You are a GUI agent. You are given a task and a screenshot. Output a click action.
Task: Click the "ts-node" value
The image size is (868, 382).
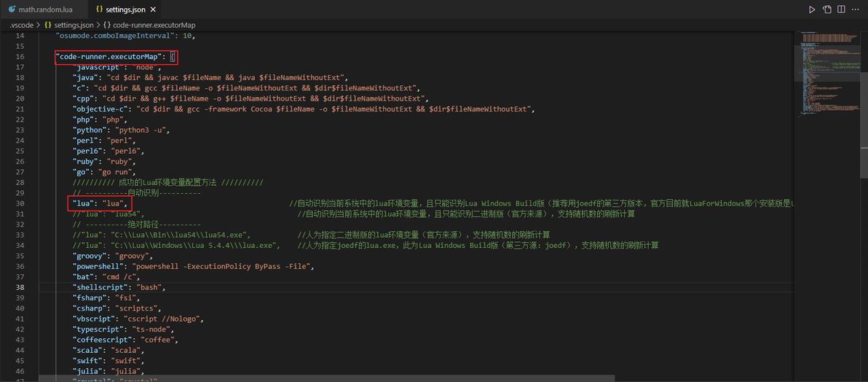[151, 330]
